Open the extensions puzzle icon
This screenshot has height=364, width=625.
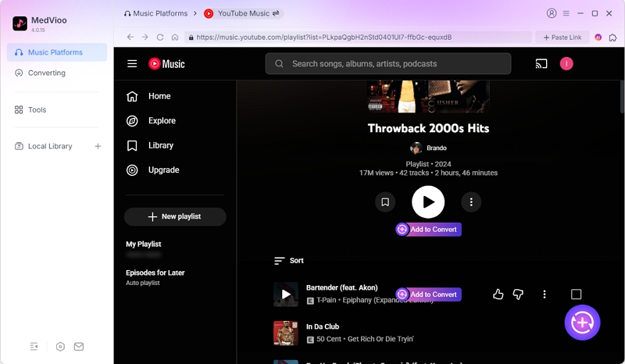point(612,37)
